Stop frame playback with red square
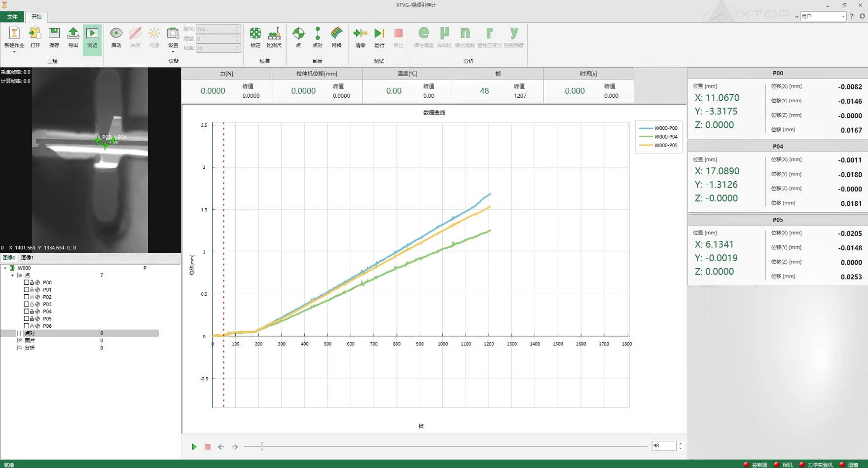 pyautogui.click(x=208, y=447)
